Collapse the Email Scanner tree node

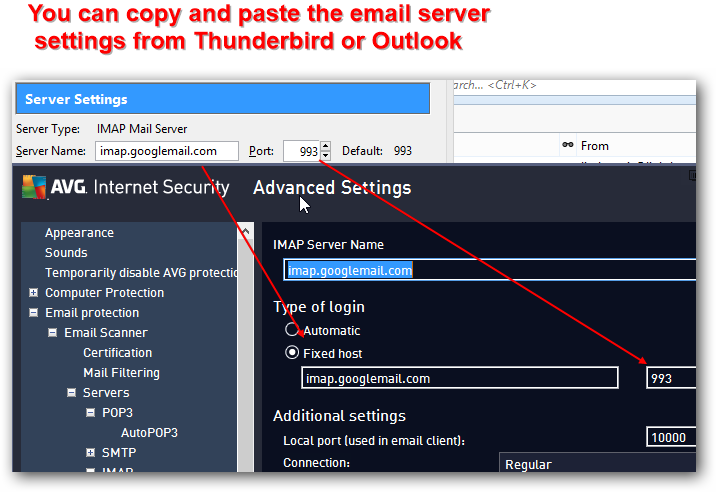pos(53,333)
